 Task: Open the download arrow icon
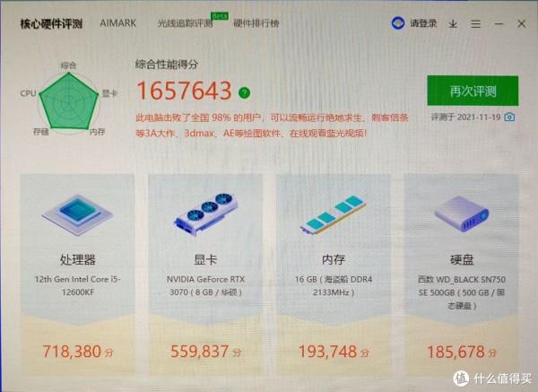[453, 23]
